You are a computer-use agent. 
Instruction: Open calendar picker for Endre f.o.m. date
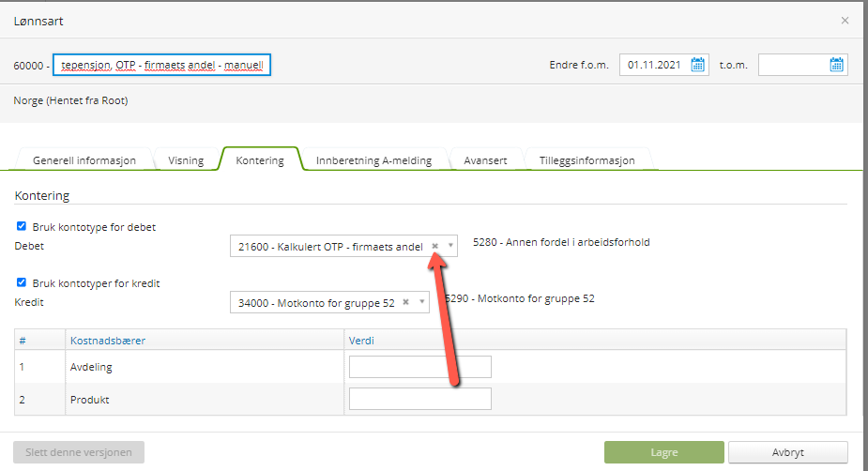(x=697, y=65)
